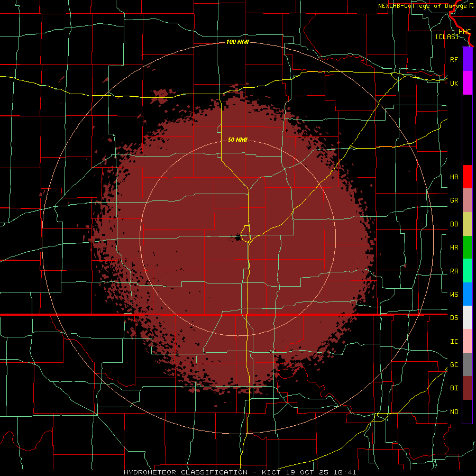The image size is (476, 476).
Task: Click the '10:41' time stamp
Action: click(345, 472)
